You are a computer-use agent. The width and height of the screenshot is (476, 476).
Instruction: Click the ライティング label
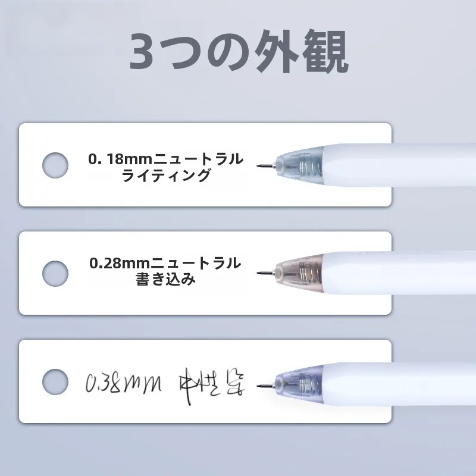pos(166,175)
